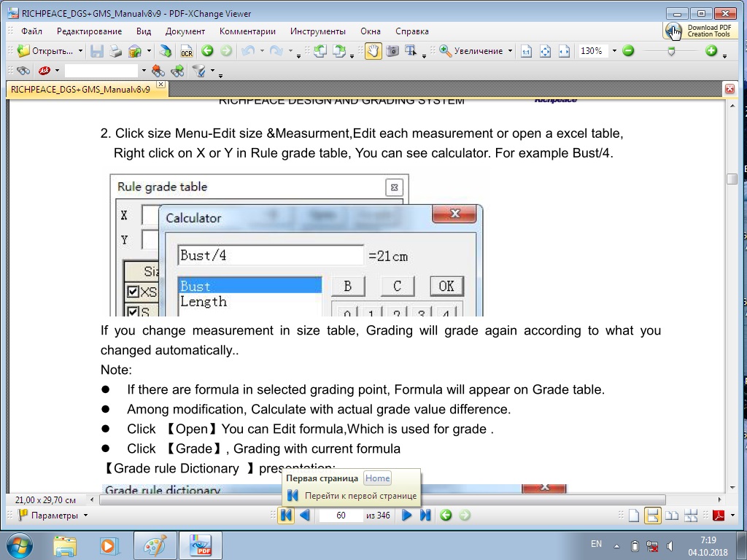The height and width of the screenshot is (560, 747).
Task: Click the Redo arrow icon
Action: click(x=276, y=51)
